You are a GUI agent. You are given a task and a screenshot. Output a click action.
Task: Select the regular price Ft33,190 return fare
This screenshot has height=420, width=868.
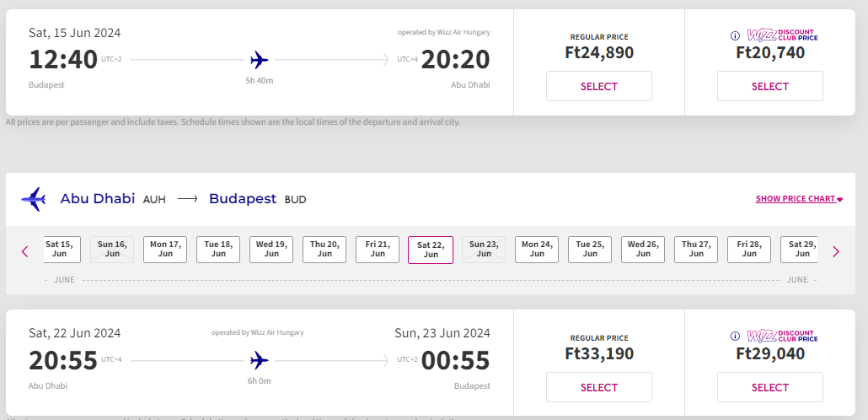pyautogui.click(x=599, y=387)
